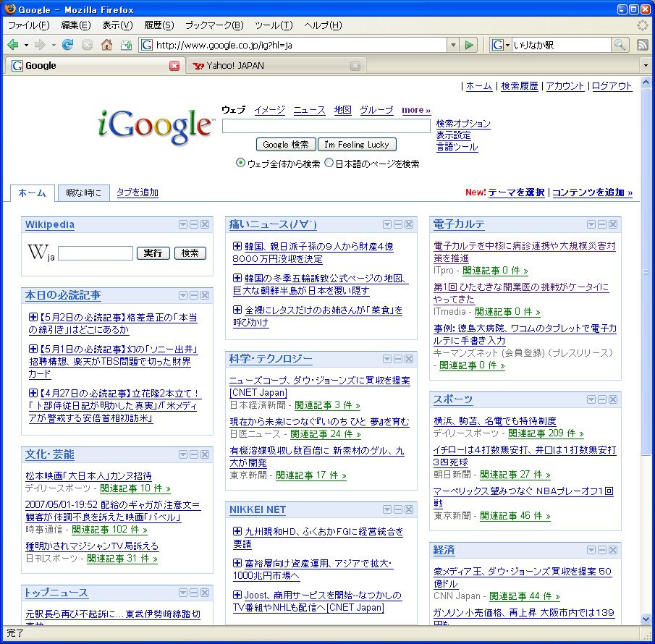The width and height of the screenshot is (655, 644).
Task: Open the ファイル(F) menu
Action: tap(28, 25)
